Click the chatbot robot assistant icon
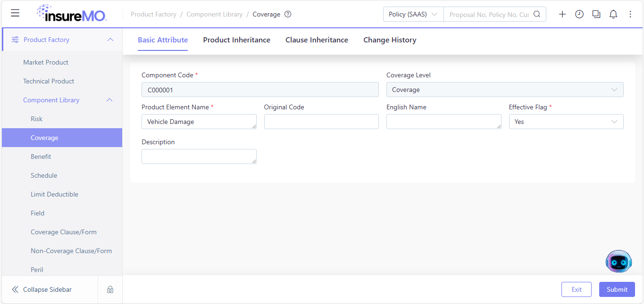 [x=619, y=262]
